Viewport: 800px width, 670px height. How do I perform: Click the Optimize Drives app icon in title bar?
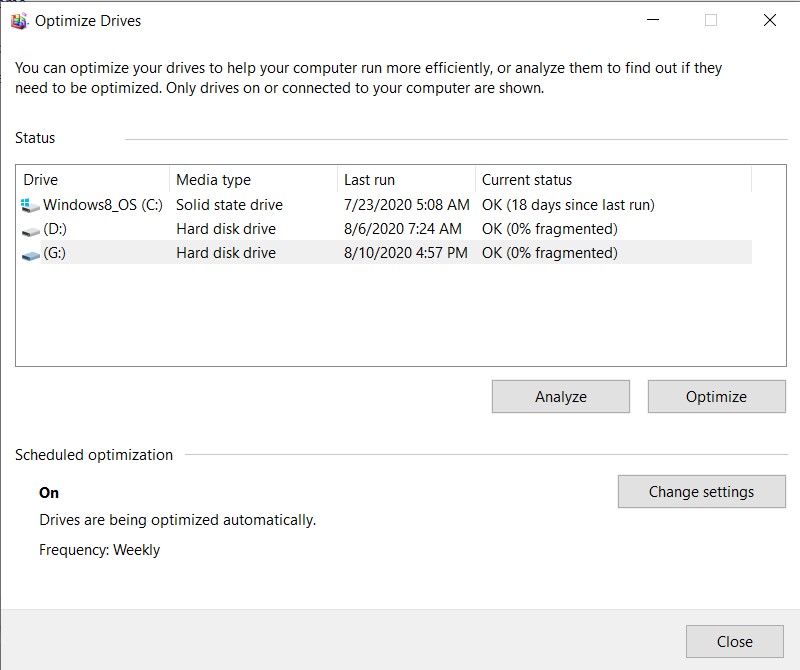19,21
